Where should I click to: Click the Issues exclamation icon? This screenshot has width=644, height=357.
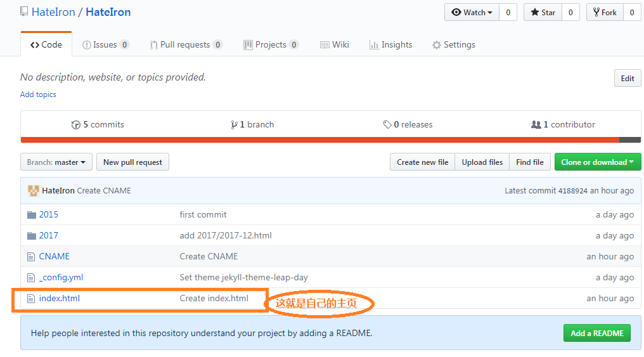87,45
